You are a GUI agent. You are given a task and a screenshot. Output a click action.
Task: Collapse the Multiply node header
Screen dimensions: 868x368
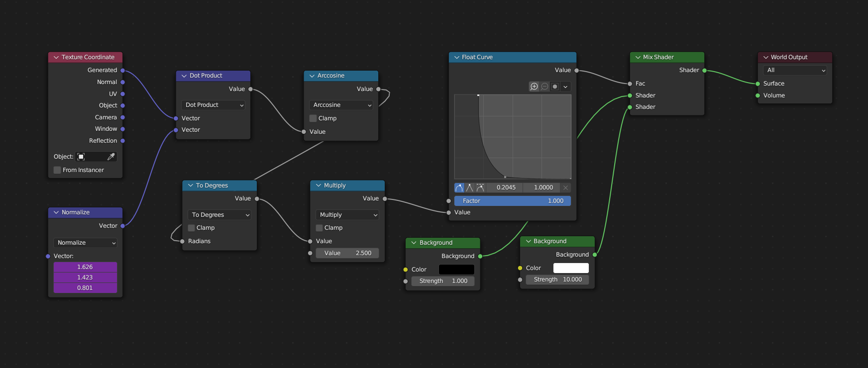pos(319,185)
